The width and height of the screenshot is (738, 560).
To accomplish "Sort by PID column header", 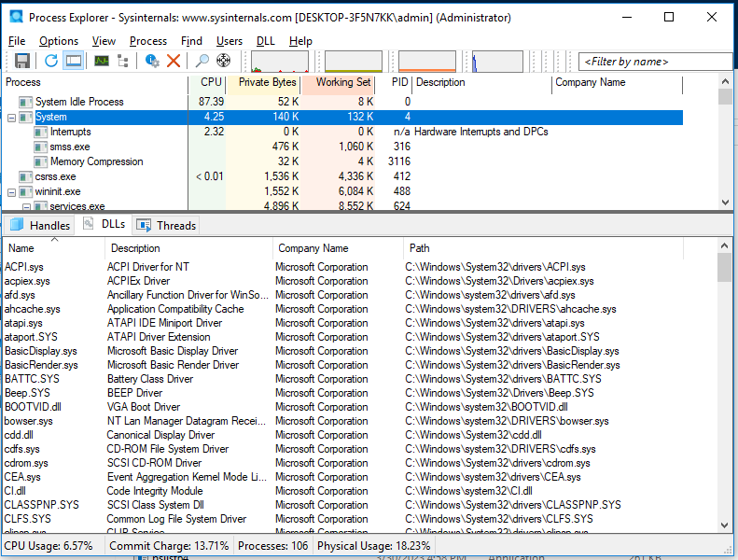I will [x=395, y=82].
